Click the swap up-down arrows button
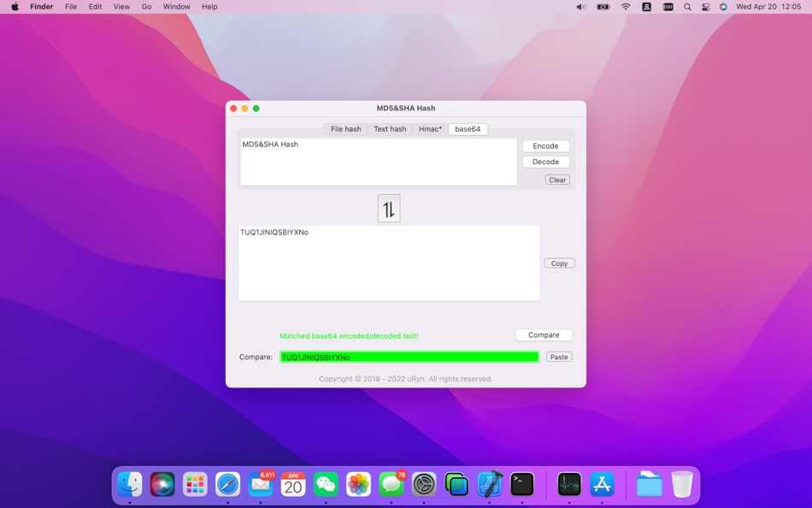 pos(389,209)
